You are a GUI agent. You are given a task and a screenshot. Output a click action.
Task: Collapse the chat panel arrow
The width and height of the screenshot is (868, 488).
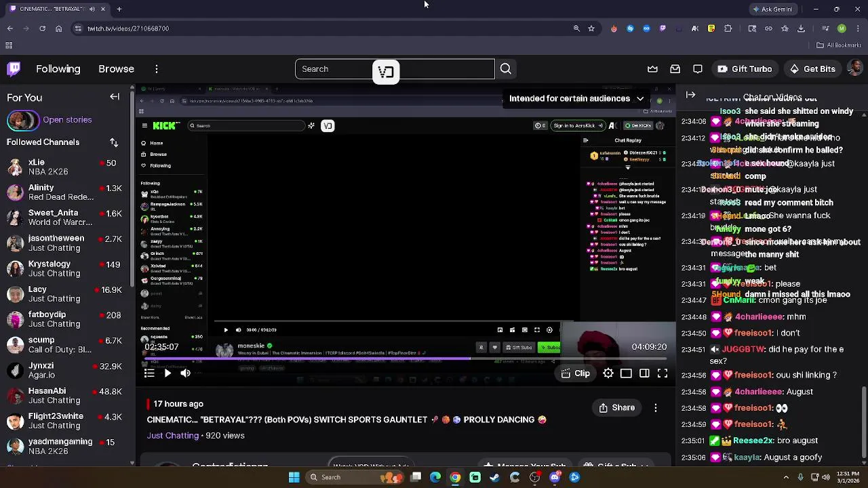click(690, 95)
